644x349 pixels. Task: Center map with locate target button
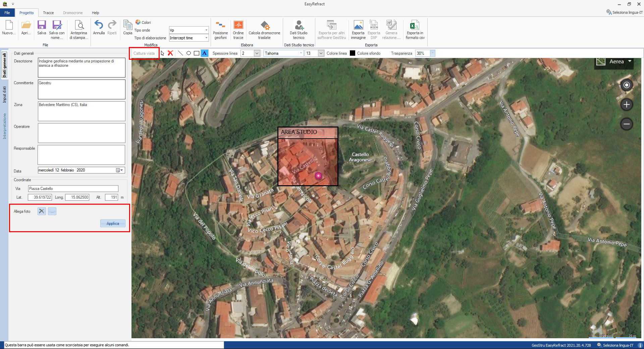click(x=627, y=85)
